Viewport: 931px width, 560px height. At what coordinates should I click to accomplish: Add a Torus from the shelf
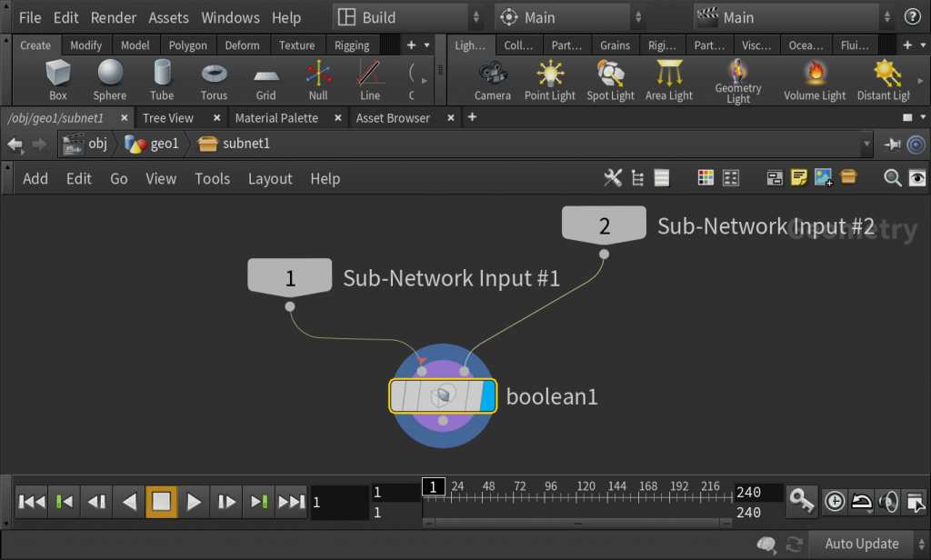pos(214,80)
